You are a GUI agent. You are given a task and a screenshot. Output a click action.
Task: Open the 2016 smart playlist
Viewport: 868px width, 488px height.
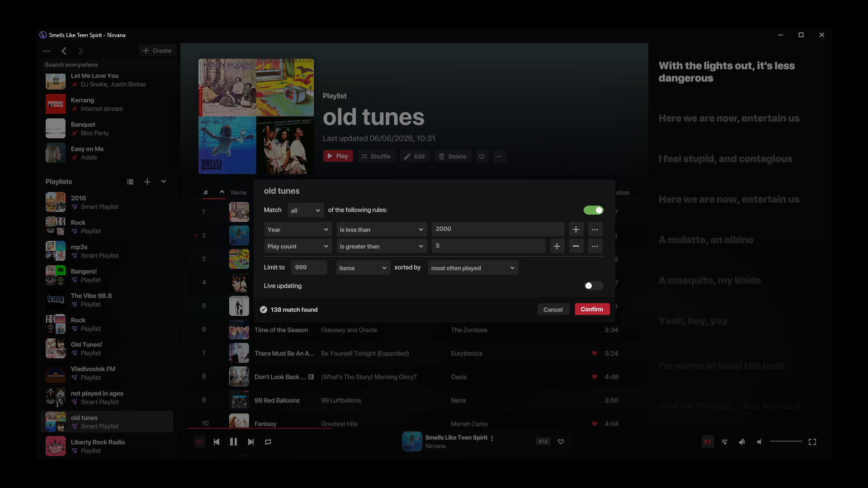[107, 202]
